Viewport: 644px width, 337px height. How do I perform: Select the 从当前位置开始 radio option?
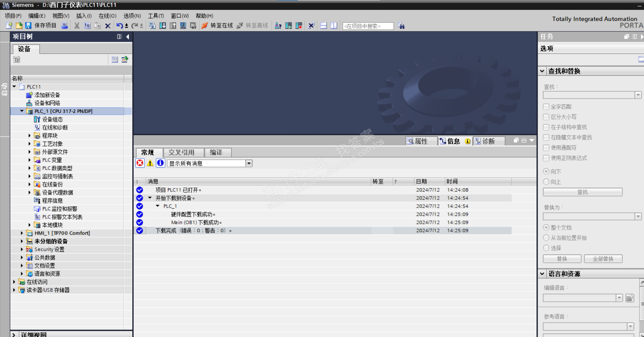tap(546, 238)
